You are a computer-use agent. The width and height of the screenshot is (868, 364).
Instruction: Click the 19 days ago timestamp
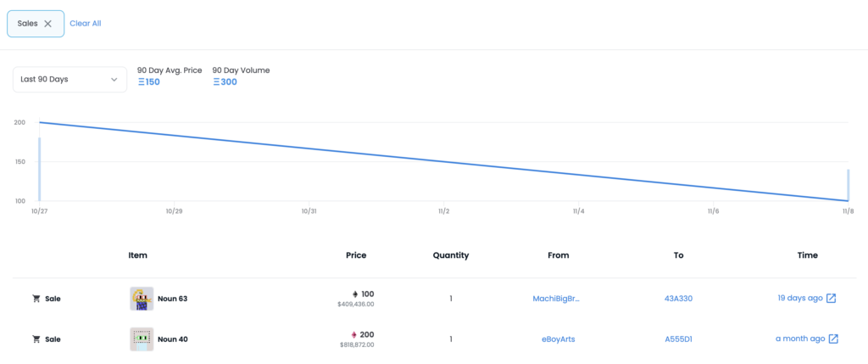[799, 298]
